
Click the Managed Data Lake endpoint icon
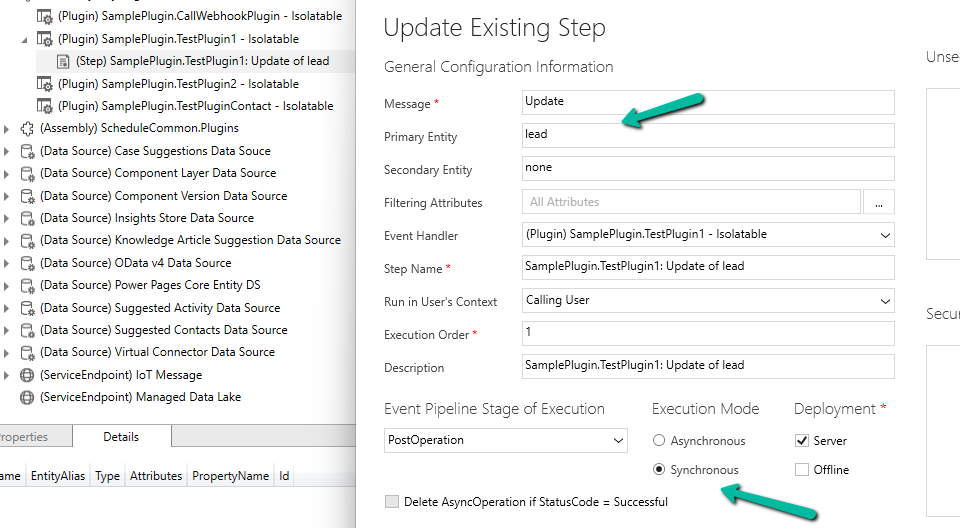(x=27, y=397)
